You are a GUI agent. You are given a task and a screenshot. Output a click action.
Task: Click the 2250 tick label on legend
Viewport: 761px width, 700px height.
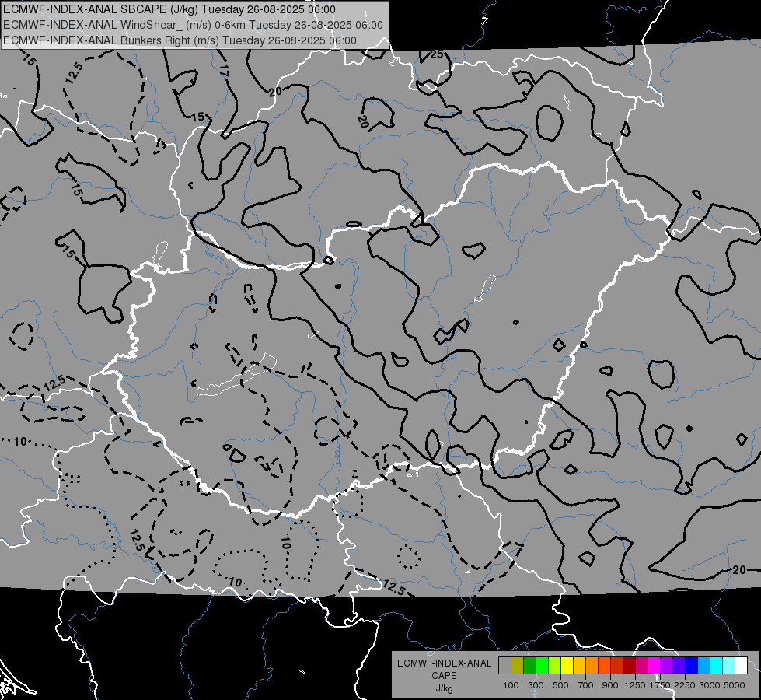tap(685, 685)
